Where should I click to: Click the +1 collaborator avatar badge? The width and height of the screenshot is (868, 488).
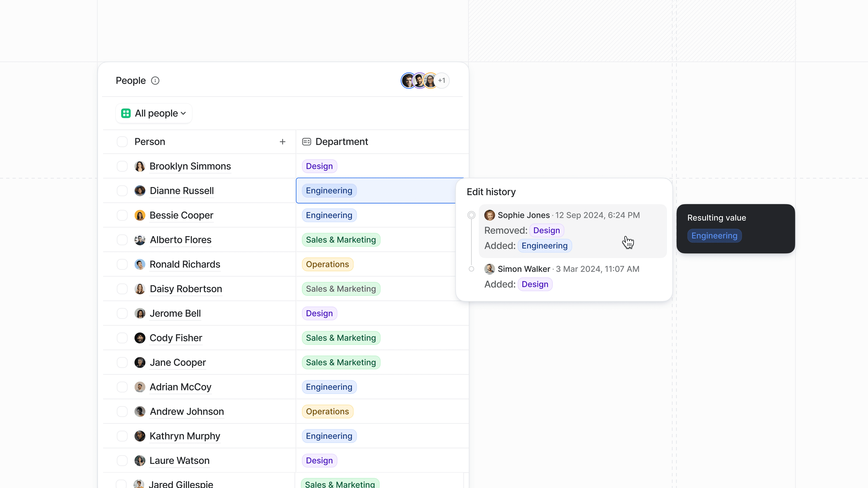[442, 80]
